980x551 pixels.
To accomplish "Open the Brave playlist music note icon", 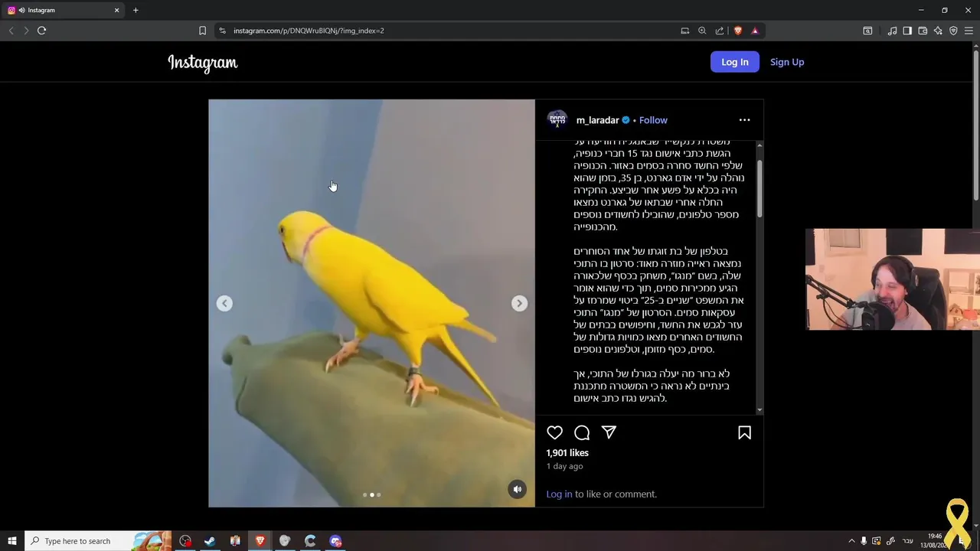I will click(x=892, y=31).
